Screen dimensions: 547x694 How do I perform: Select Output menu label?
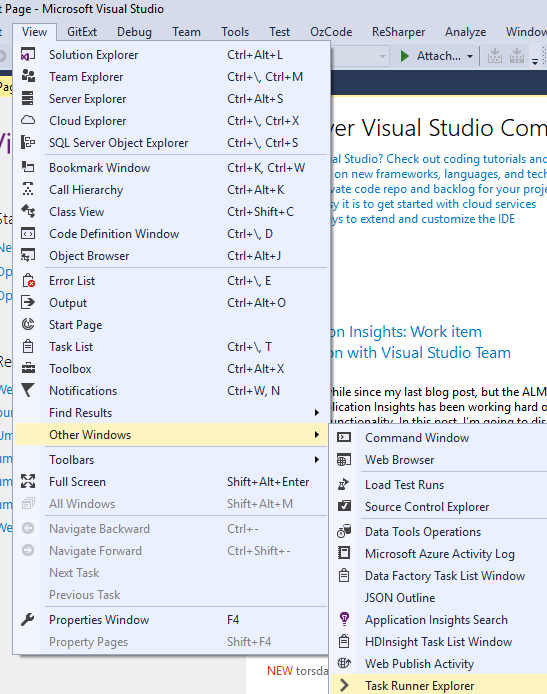coord(68,303)
